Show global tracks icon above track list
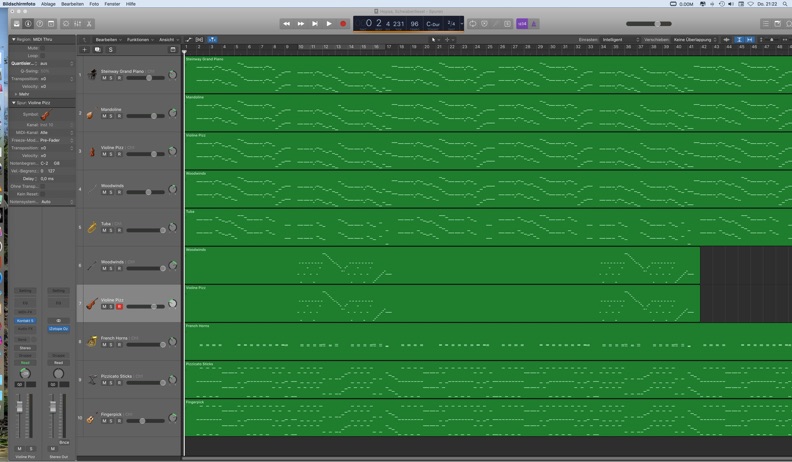This screenshot has width=792, height=462. (x=173, y=49)
